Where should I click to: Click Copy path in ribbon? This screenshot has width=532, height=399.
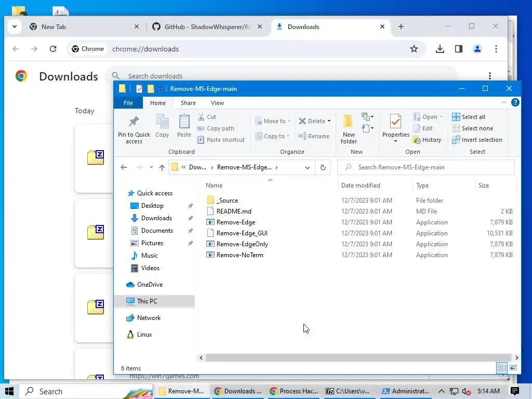coord(216,129)
